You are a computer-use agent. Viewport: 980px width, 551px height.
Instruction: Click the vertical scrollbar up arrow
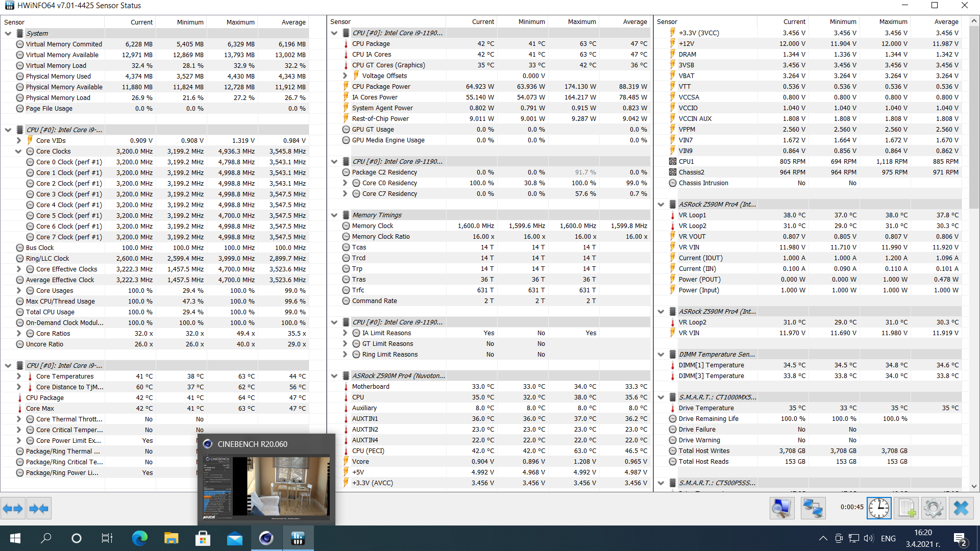[x=974, y=21]
